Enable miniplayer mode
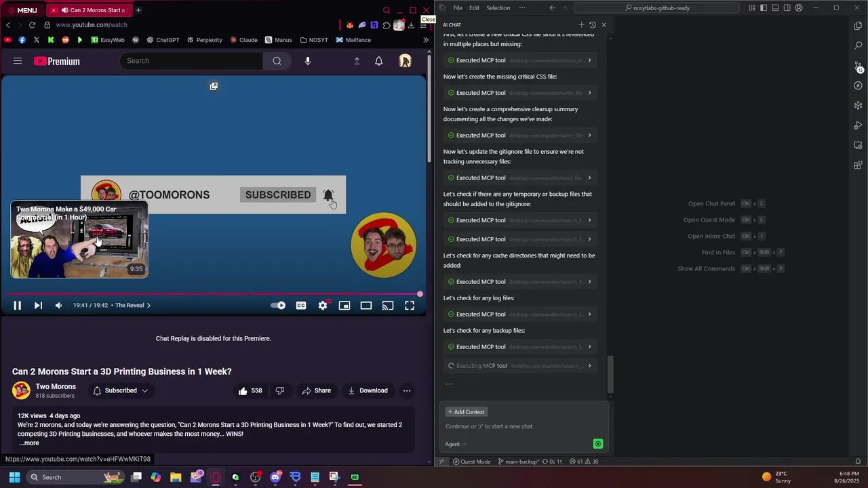This screenshot has height=488, width=868. coord(344,306)
